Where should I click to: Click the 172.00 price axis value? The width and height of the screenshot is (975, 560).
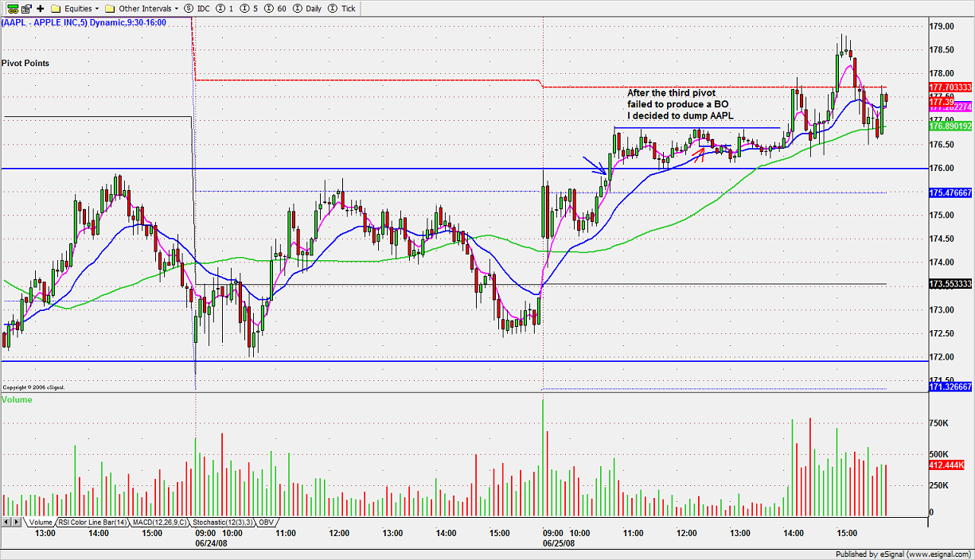942,356
